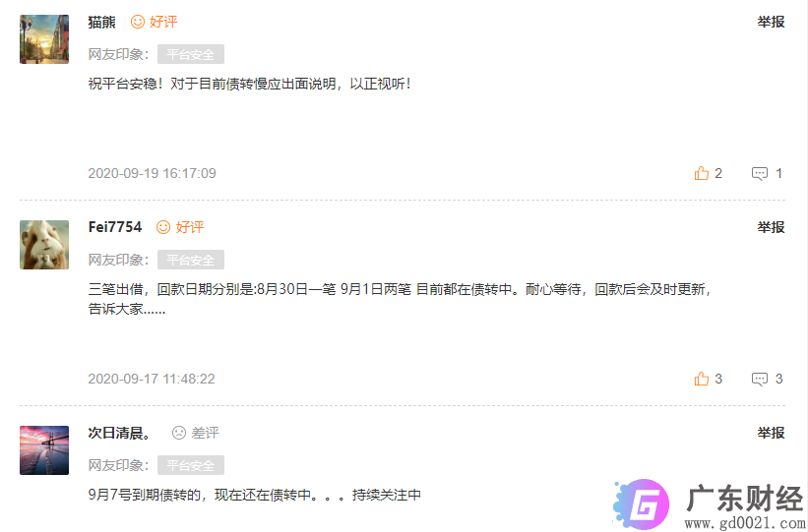
Task: Open comment bubble icon on Fei7754's review
Action: [759, 380]
